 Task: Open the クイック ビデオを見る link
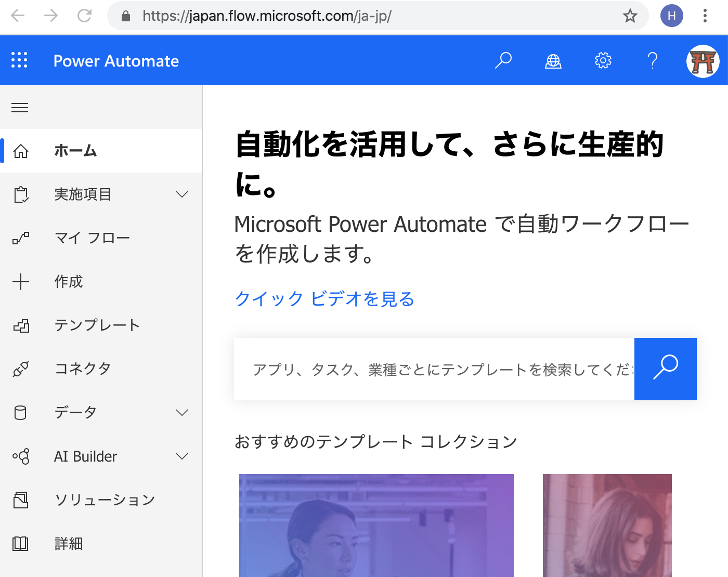point(324,299)
